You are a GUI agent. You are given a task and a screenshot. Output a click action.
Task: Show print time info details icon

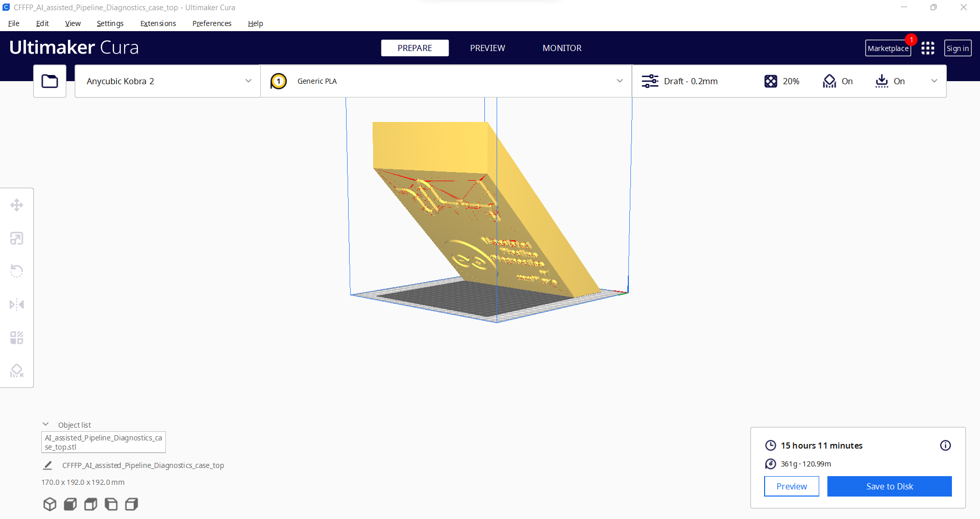(945, 446)
